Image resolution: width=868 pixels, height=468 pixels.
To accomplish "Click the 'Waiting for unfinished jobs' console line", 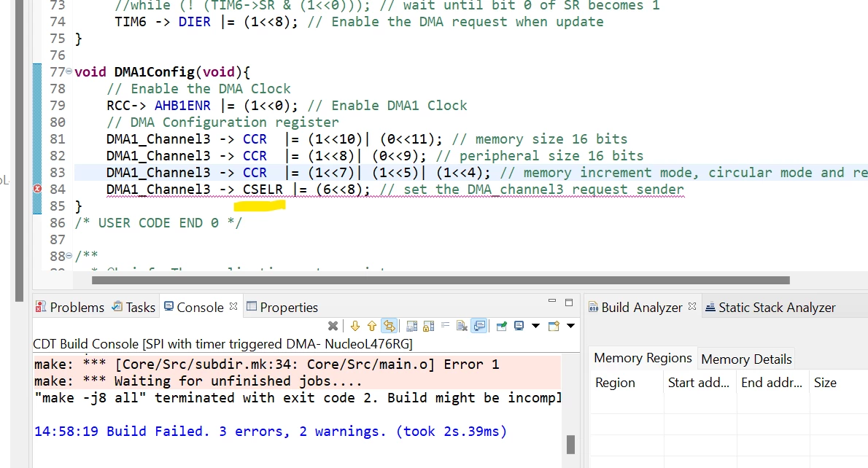I will coord(198,381).
